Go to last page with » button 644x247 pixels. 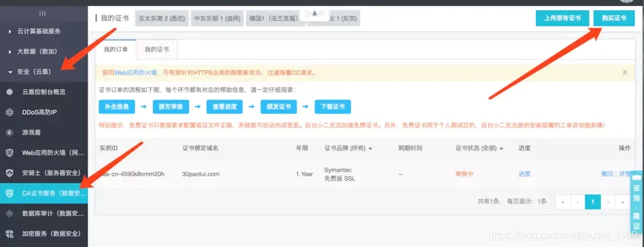(x=623, y=202)
